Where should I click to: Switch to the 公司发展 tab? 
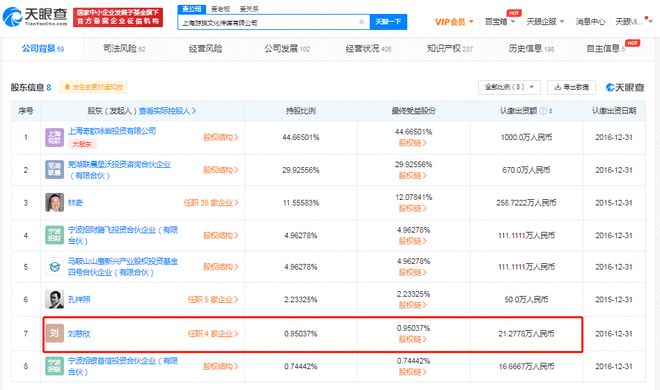[x=287, y=49]
